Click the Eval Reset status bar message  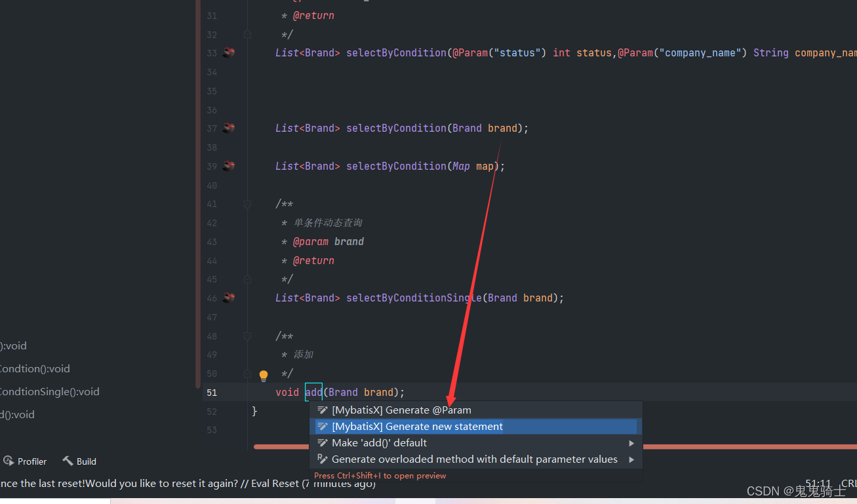click(x=187, y=484)
